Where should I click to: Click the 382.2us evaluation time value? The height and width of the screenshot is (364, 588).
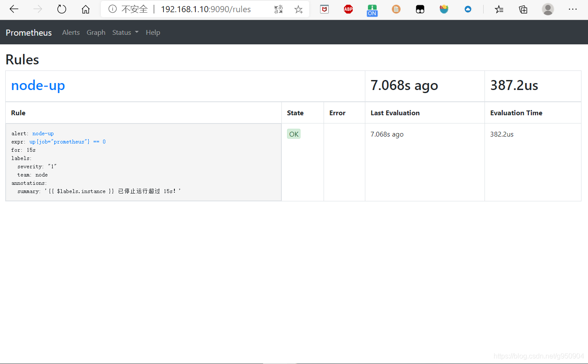pyautogui.click(x=502, y=134)
